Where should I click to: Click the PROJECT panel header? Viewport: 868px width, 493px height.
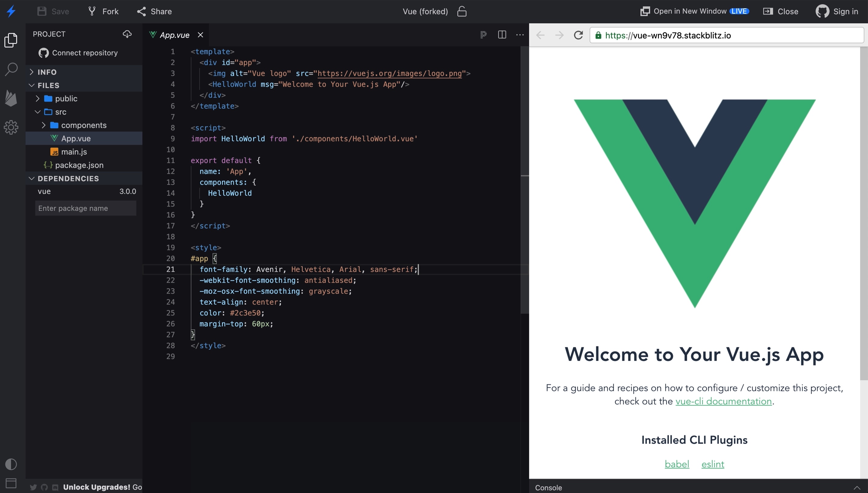(x=49, y=34)
